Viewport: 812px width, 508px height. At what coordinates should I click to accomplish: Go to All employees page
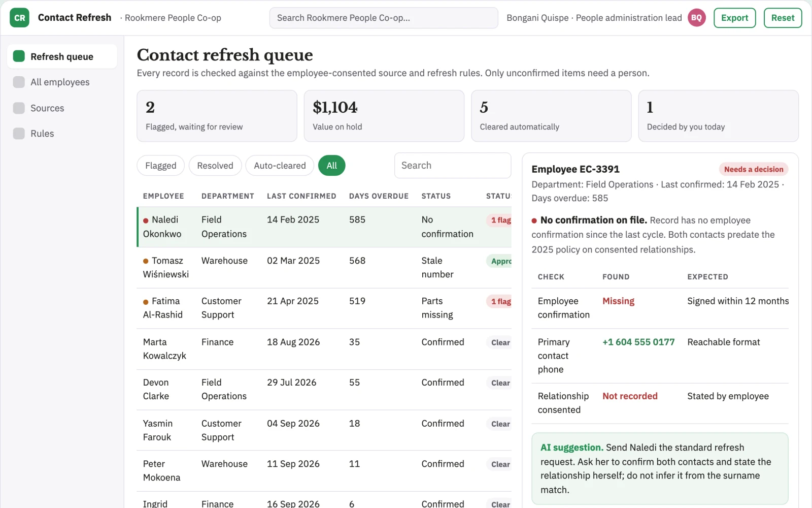point(62,82)
